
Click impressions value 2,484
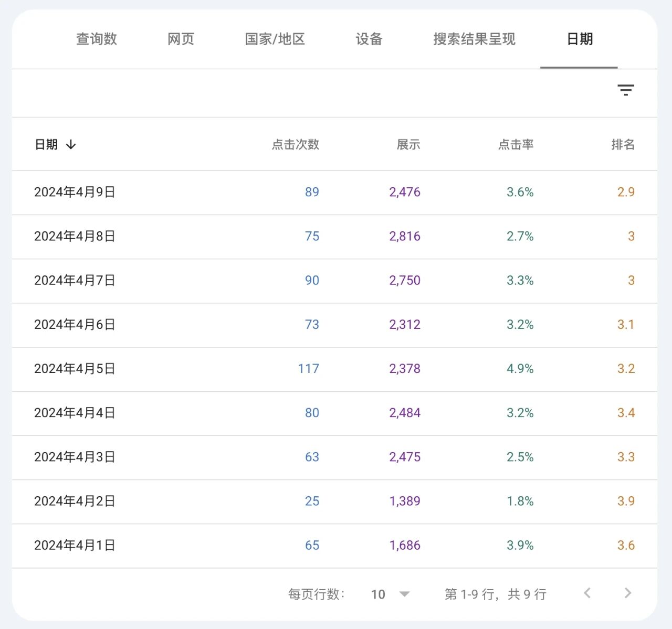point(405,413)
